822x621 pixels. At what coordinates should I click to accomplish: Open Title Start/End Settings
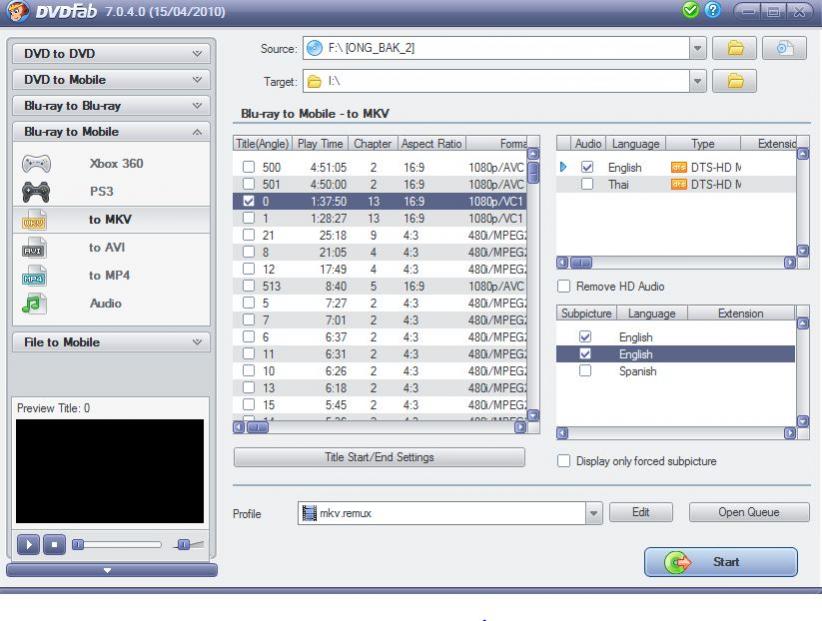click(x=379, y=457)
